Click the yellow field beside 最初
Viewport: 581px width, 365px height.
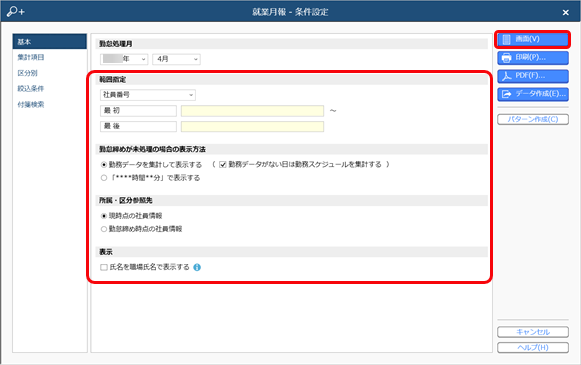[252, 111]
